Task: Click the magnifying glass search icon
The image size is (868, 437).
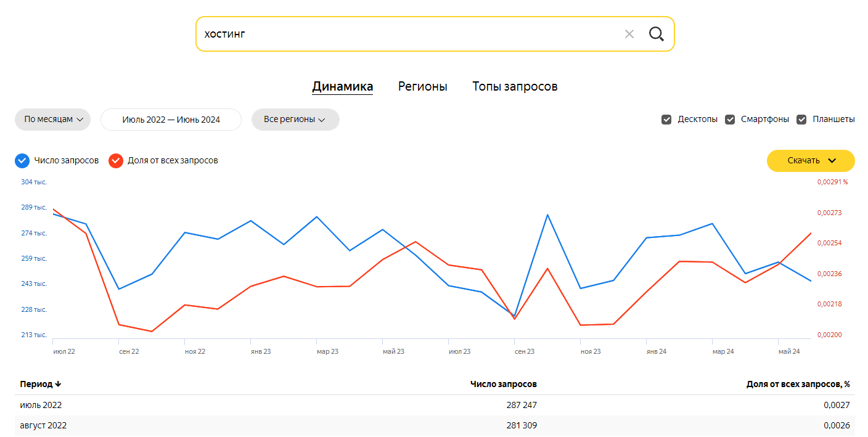Action: pos(657,34)
